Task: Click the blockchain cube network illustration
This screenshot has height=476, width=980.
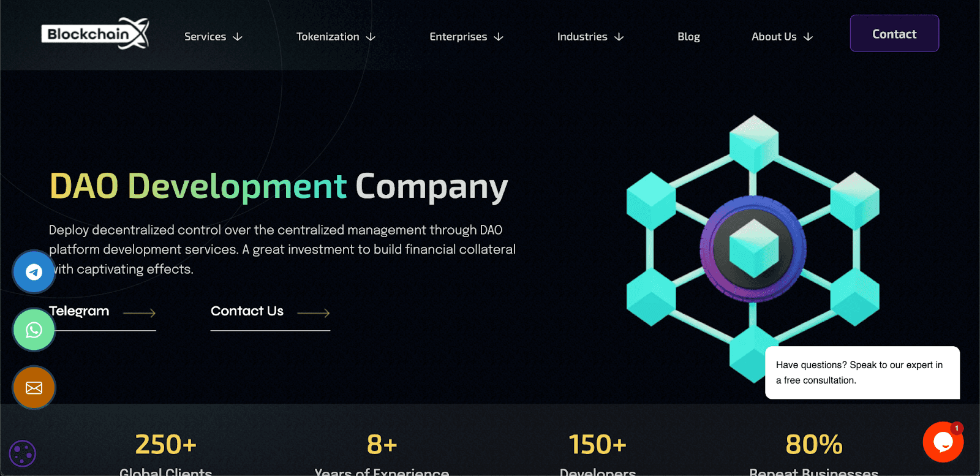Action: click(x=753, y=249)
